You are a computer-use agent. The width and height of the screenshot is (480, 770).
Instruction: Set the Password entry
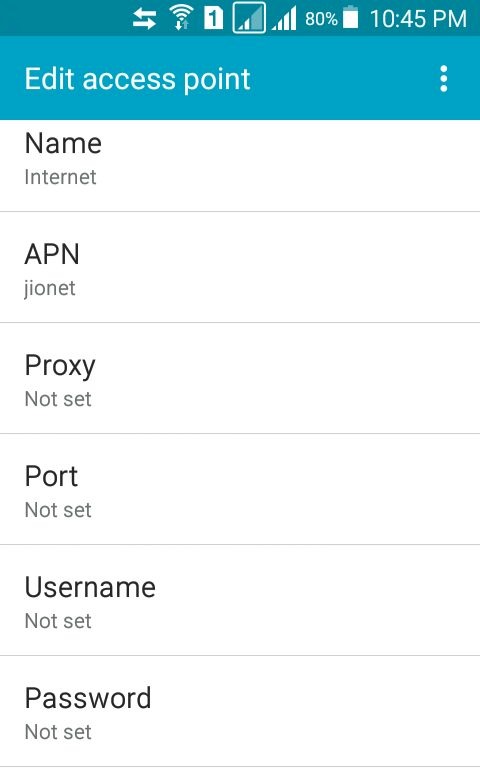tap(240, 712)
